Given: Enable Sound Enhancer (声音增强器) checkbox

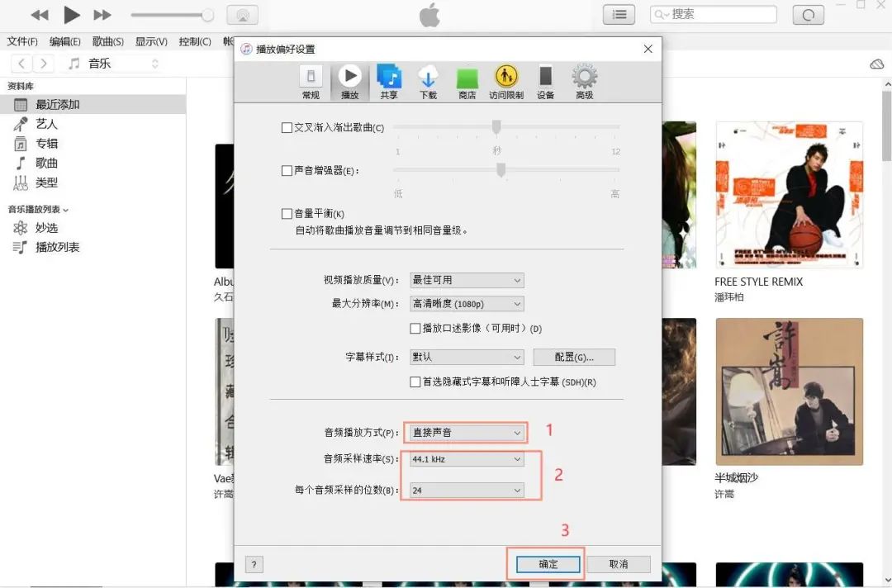Looking at the screenshot, I should [287, 171].
